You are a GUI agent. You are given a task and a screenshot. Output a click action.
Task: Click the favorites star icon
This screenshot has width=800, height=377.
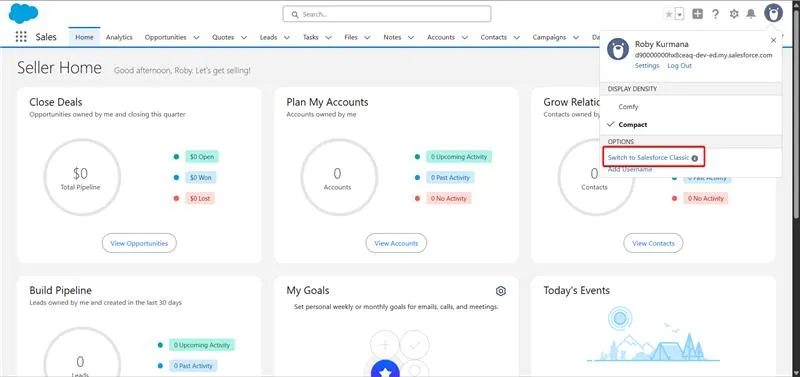pyautogui.click(x=668, y=14)
